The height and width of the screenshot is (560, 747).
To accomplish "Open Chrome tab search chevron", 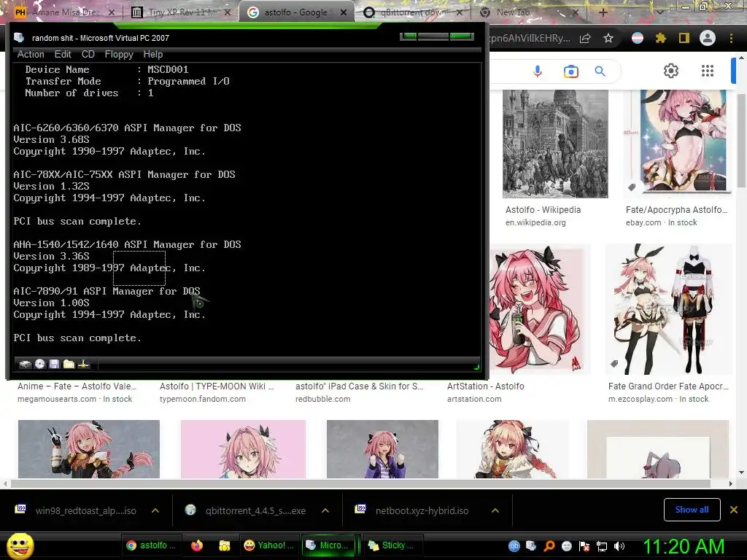I will 660,12.
